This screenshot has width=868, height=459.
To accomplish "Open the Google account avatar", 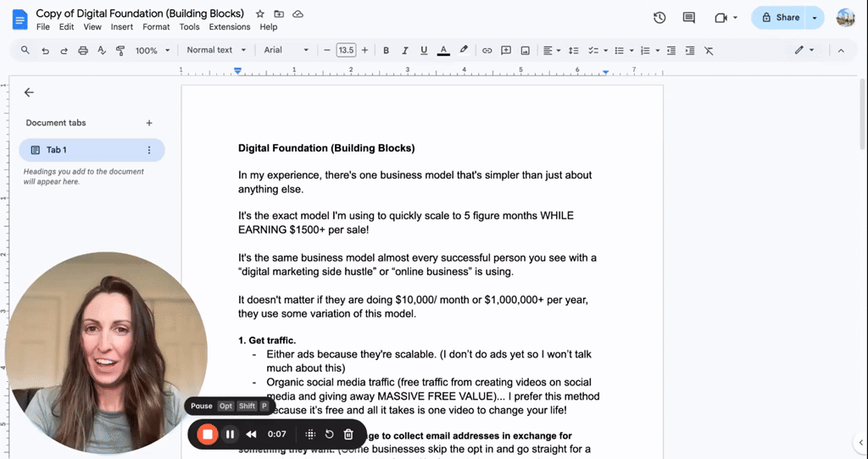I will click(x=846, y=18).
